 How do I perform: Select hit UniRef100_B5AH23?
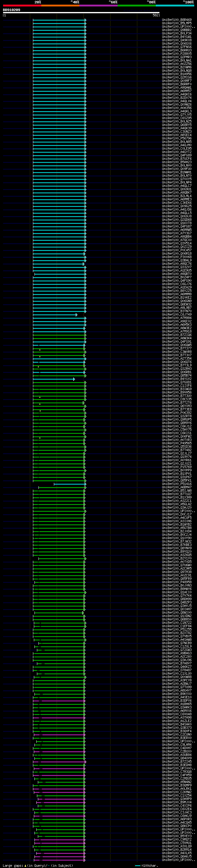tap(177, 162)
